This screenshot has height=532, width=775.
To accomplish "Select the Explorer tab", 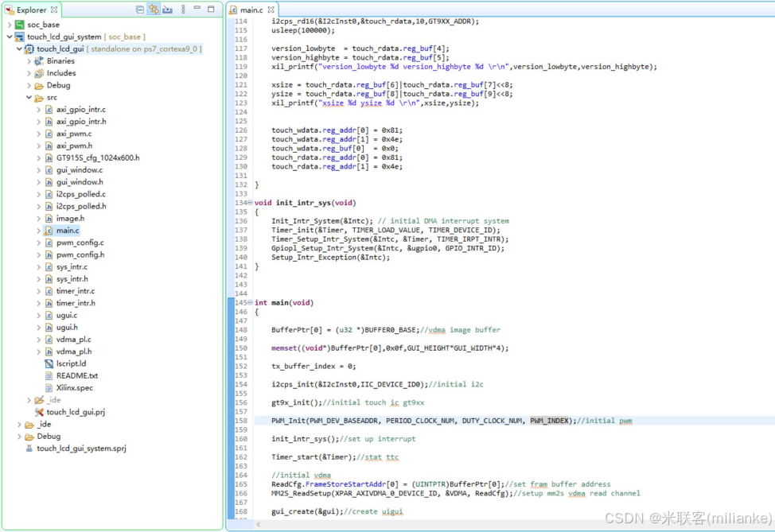I will click(32, 10).
